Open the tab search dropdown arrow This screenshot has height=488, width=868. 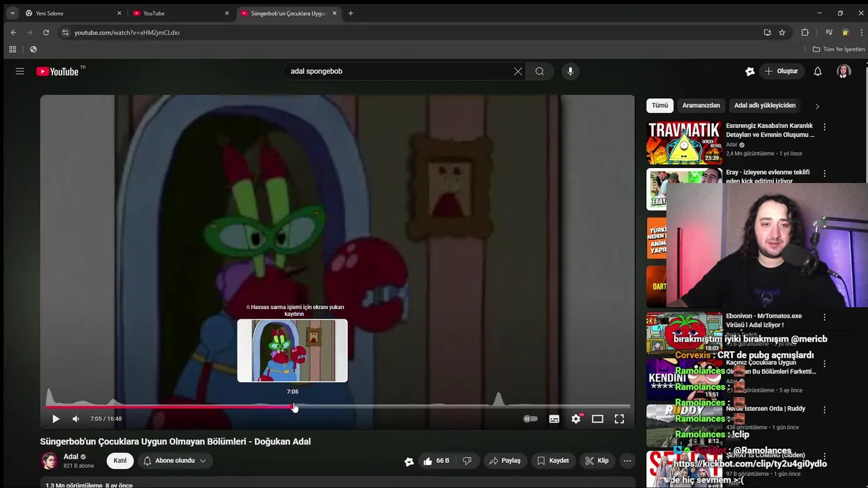(12, 13)
